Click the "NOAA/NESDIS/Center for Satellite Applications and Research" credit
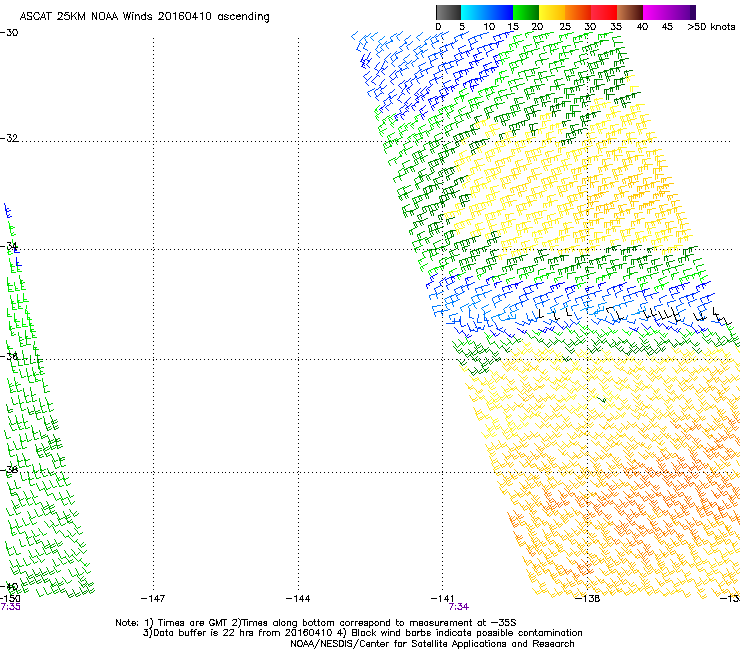Image resolution: width=740 pixels, height=650 pixels. [x=432, y=644]
